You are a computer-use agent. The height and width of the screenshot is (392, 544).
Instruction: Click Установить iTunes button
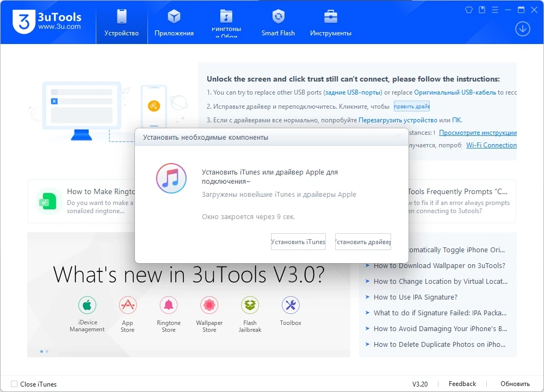click(298, 241)
